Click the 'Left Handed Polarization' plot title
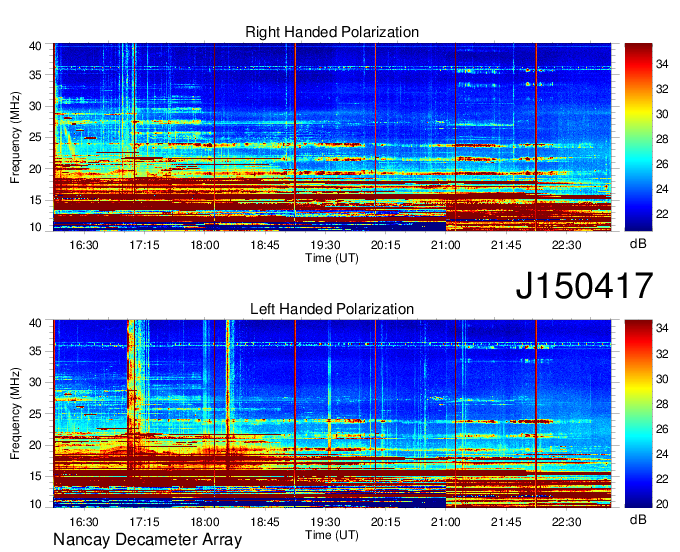Viewport: 680px width, 552px height. point(332,309)
